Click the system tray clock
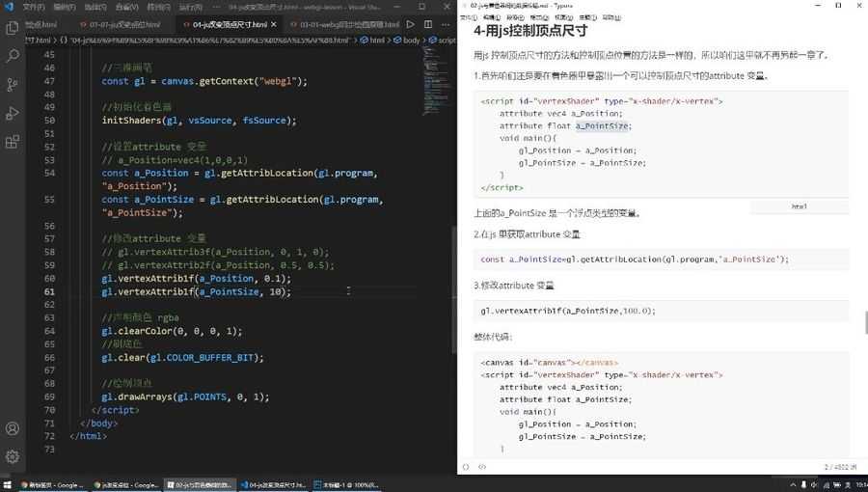Viewport: 868px width, 492px height. click(x=861, y=485)
